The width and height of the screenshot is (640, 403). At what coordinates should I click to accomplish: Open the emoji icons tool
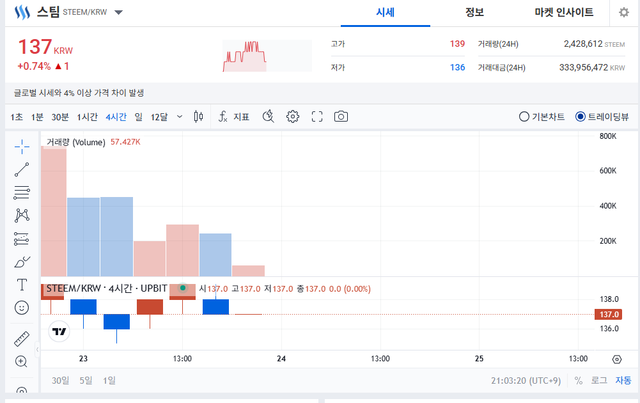22,307
